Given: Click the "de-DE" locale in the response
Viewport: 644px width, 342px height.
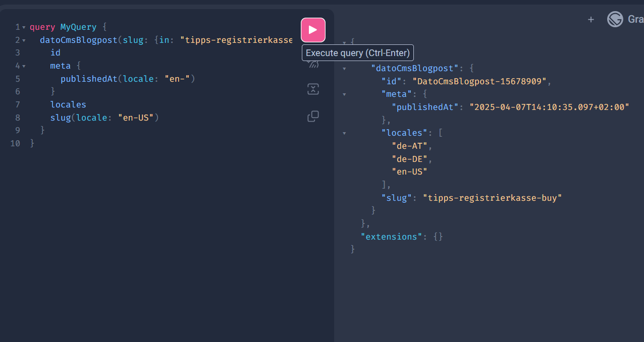Looking at the screenshot, I should tap(410, 159).
